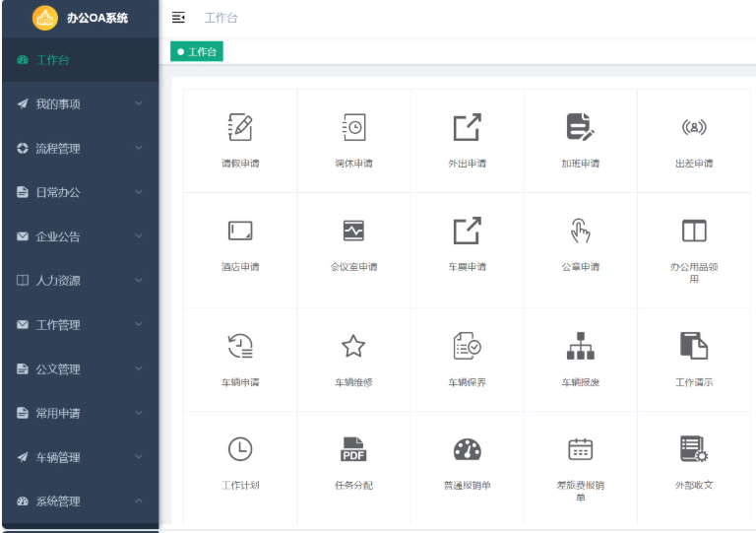Click the 会议室申请 label text
Image resolution: width=756 pixels, height=533 pixels.
[354, 267]
